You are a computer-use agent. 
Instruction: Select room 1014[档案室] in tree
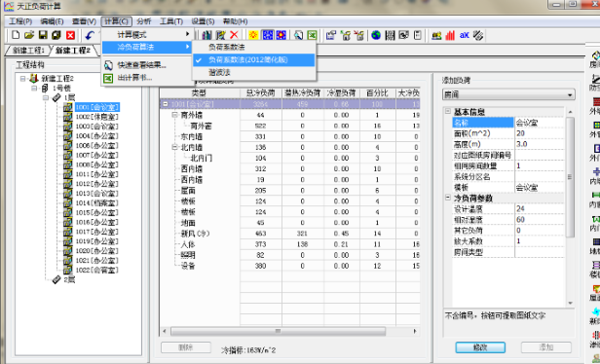pyautogui.click(x=96, y=203)
